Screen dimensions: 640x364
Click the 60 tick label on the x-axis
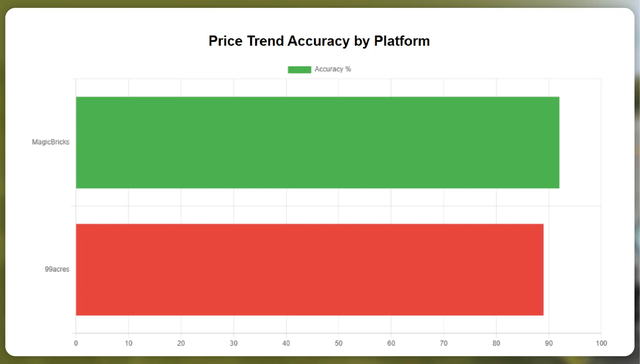tap(391, 343)
